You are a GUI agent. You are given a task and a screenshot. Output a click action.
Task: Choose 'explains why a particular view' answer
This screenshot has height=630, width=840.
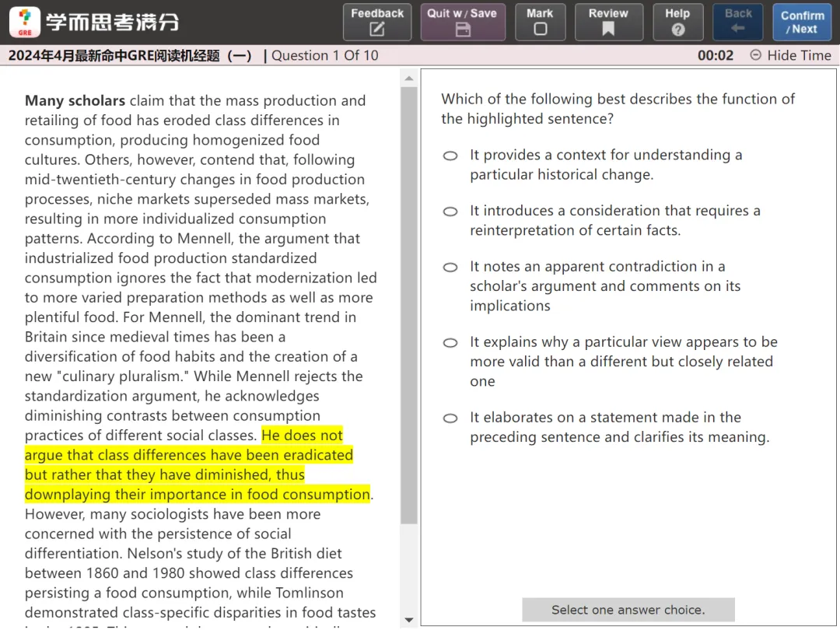450,343
